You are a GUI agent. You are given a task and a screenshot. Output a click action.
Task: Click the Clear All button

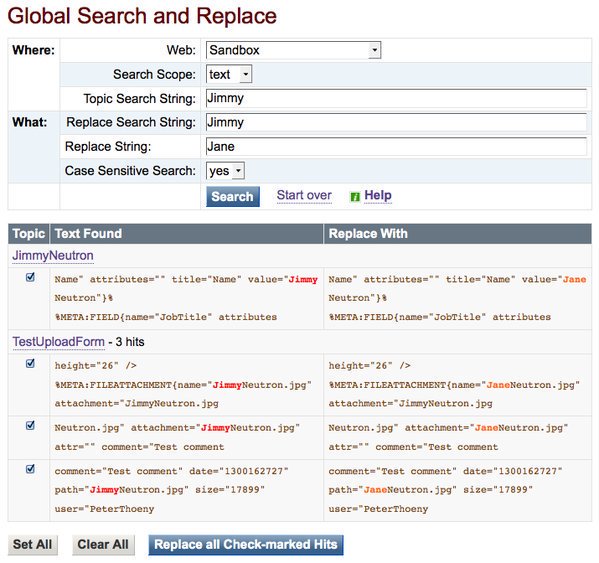point(103,544)
